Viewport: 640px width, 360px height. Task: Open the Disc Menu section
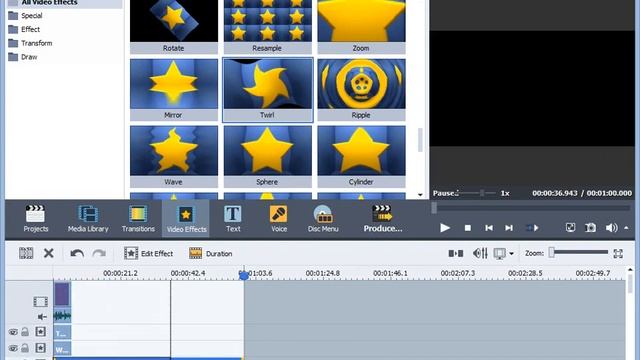point(323,219)
